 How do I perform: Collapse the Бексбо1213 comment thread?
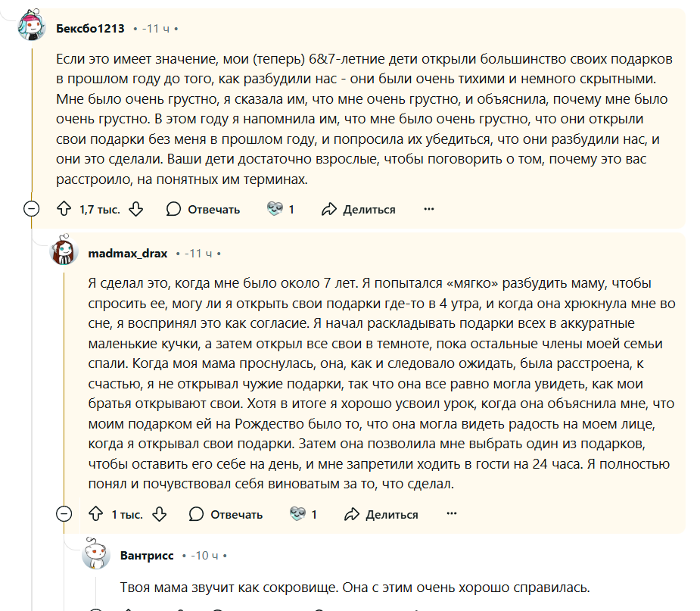[x=31, y=208]
